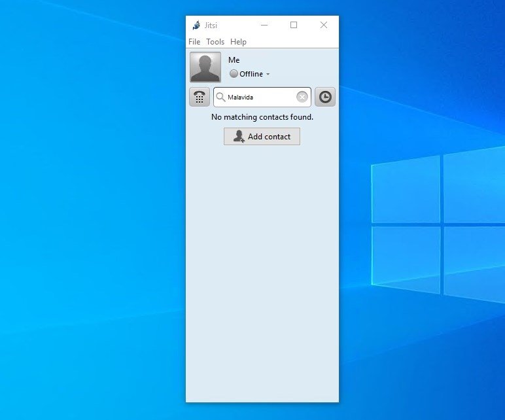Clear the search field with X icon
505x420 pixels.
click(x=302, y=97)
